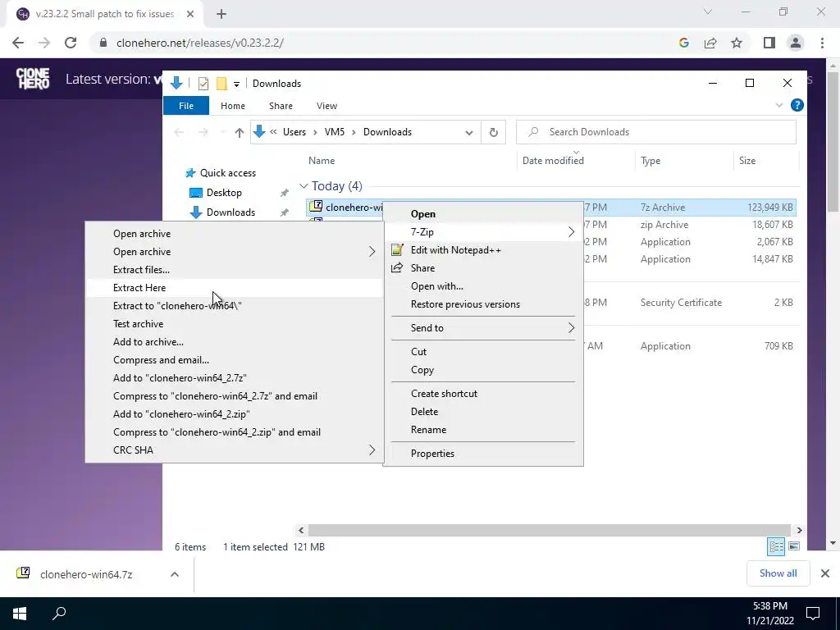Screen dimensions: 840x630
Task: Click the Windows Start button
Action: click(x=20, y=614)
